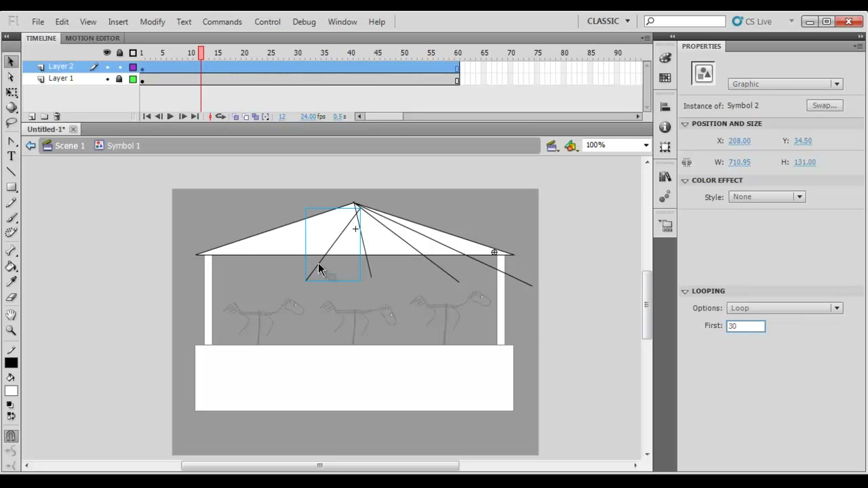Select the Brush tool

point(11,218)
